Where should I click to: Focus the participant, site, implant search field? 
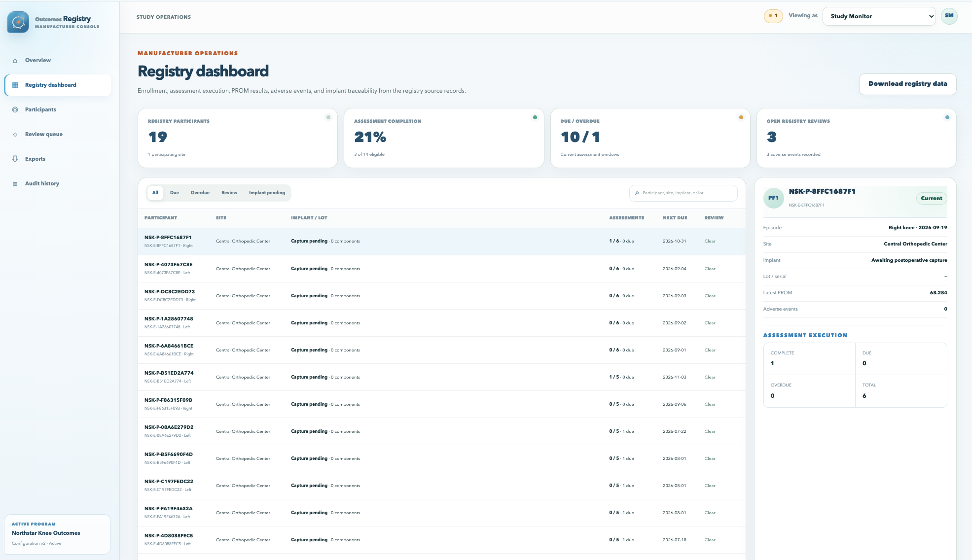point(683,193)
